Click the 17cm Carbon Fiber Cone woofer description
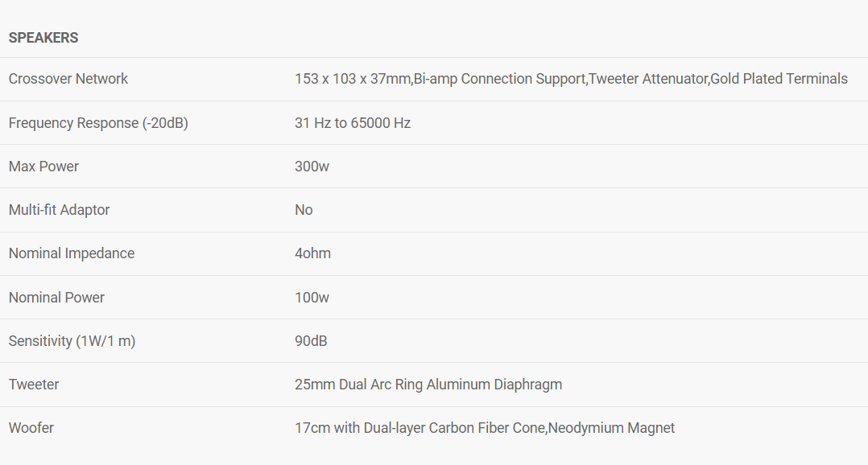The height and width of the screenshot is (465, 868). click(x=485, y=428)
